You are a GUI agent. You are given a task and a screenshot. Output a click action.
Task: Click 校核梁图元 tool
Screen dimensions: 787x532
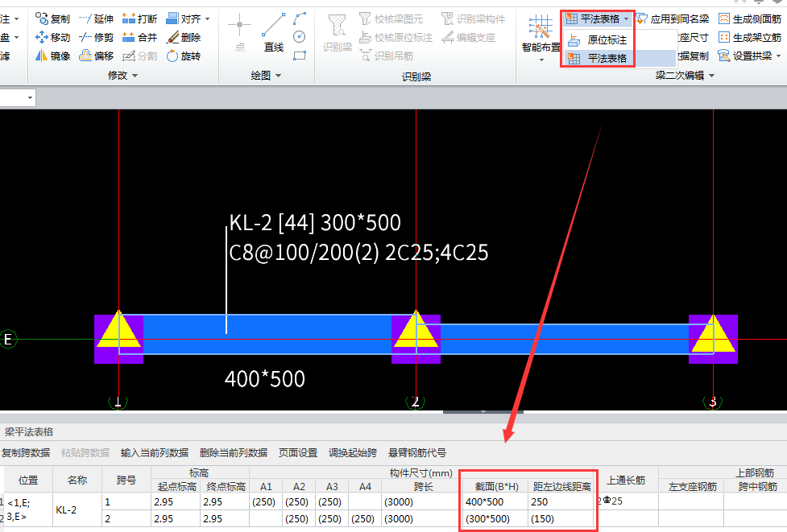[x=391, y=19]
